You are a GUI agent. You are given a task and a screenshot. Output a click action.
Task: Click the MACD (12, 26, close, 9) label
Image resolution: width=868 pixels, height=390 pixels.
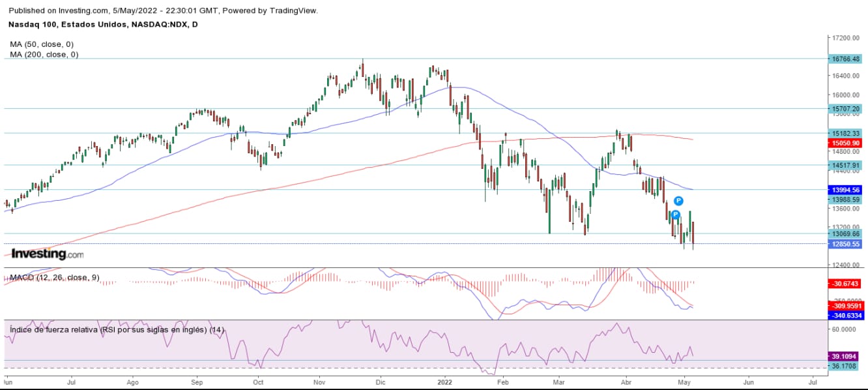[x=55, y=277]
